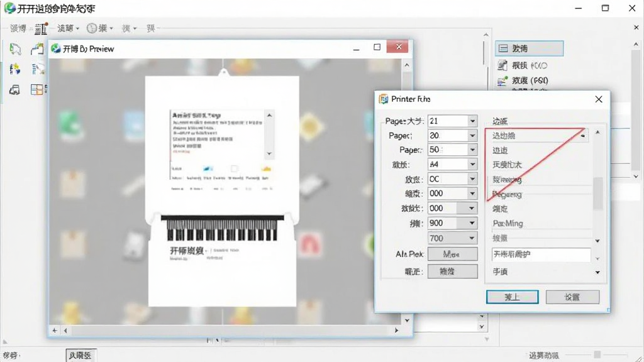
Task: Click the Printer dialog title bar icon
Action: point(384,99)
